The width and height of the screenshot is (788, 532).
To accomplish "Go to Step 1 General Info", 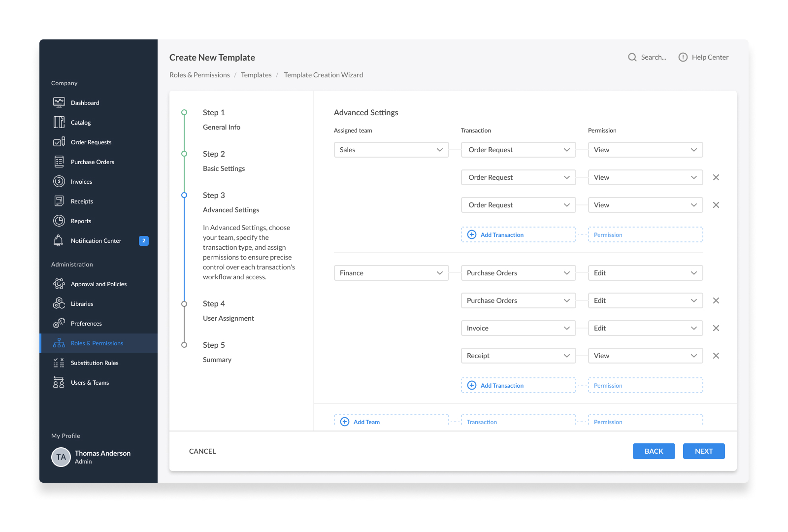I will click(x=222, y=120).
